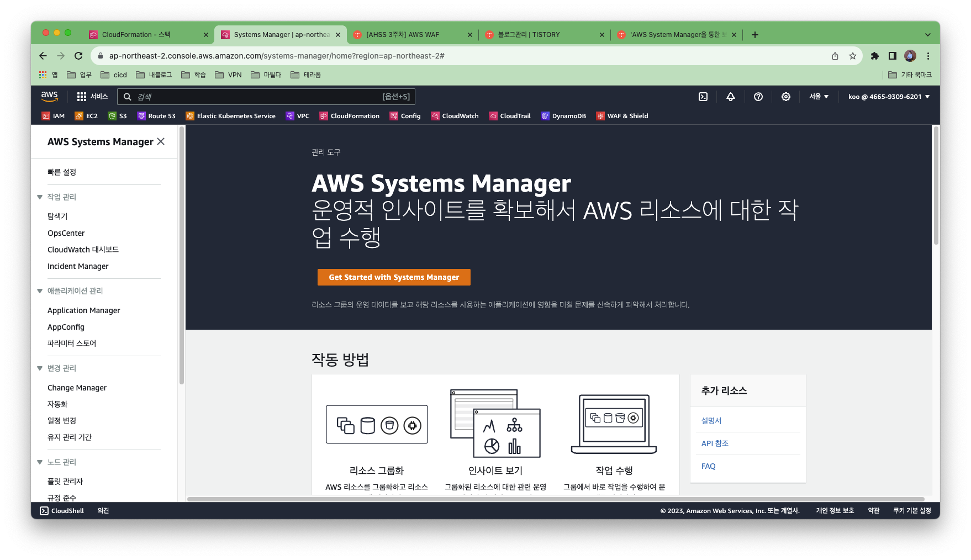This screenshot has height=560, width=971.
Task: Toggle the browser side panel
Action: point(893,56)
